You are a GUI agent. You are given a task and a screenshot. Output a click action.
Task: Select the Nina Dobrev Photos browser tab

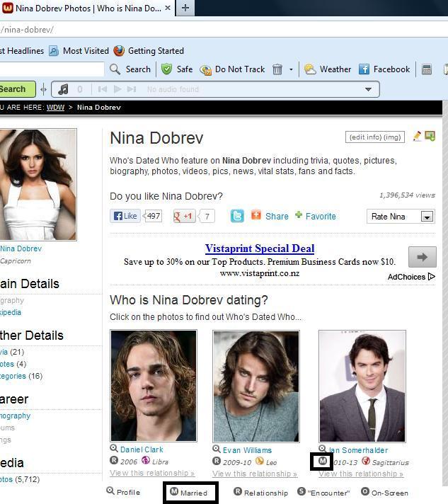tap(88, 8)
